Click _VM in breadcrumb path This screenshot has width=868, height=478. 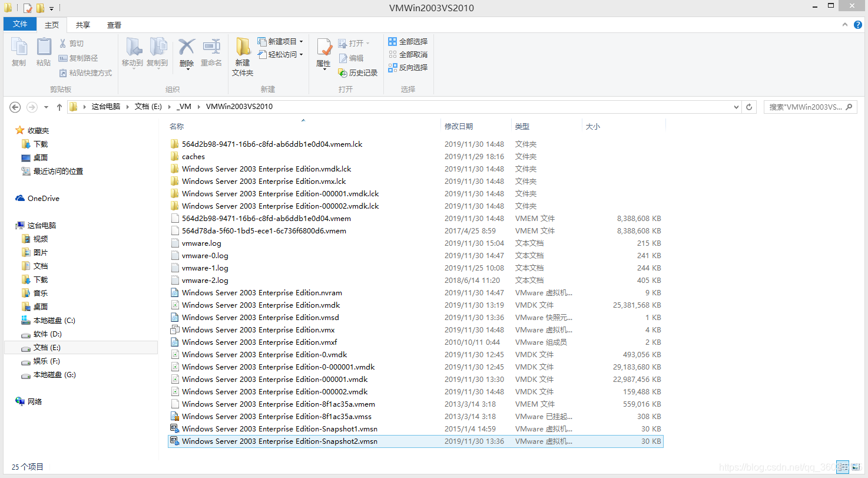pyautogui.click(x=184, y=107)
